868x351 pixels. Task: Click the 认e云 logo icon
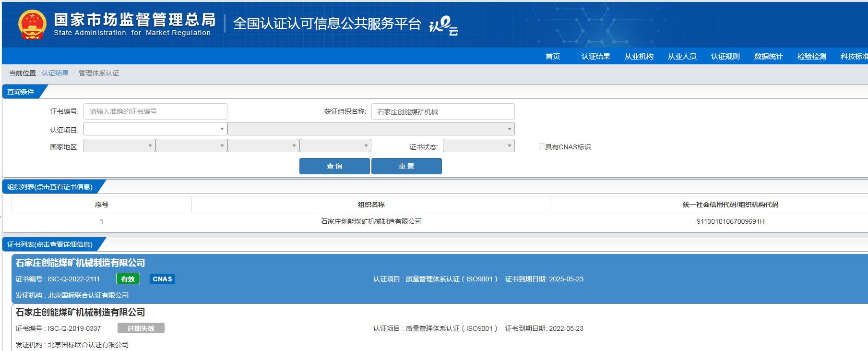point(443,25)
